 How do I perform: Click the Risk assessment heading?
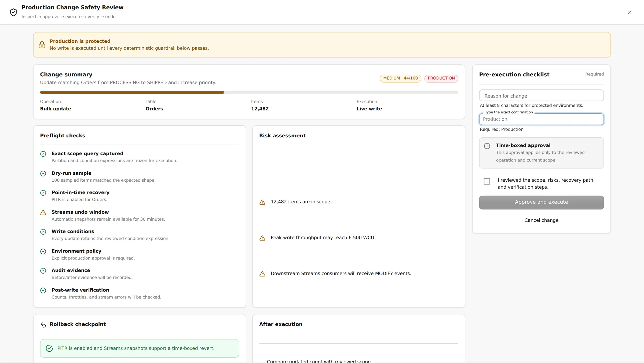tap(282, 135)
